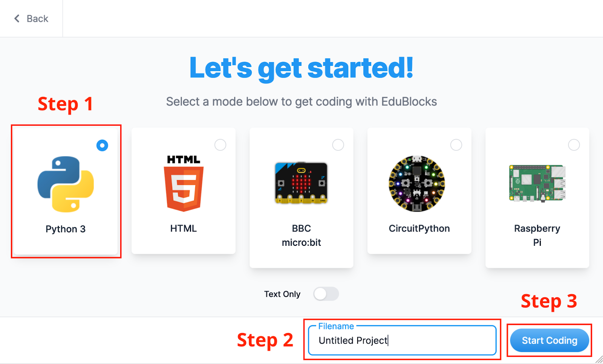Click the CircuitPython card label

pyautogui.click(x=419, y=228)
